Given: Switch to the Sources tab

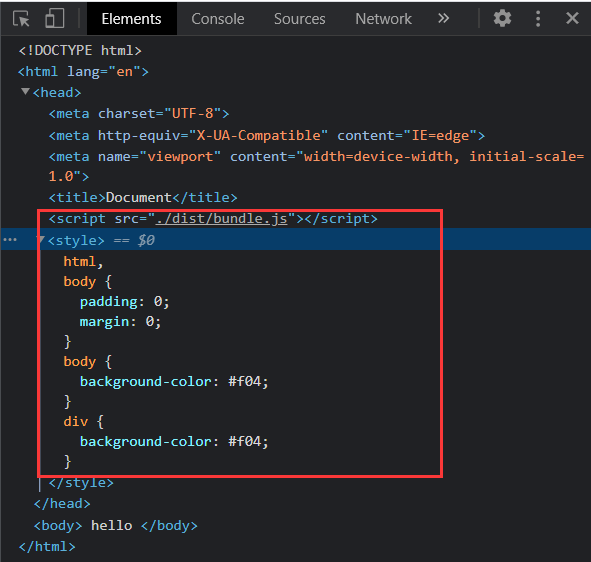Looking at the screenshot, I should [300, 19].
